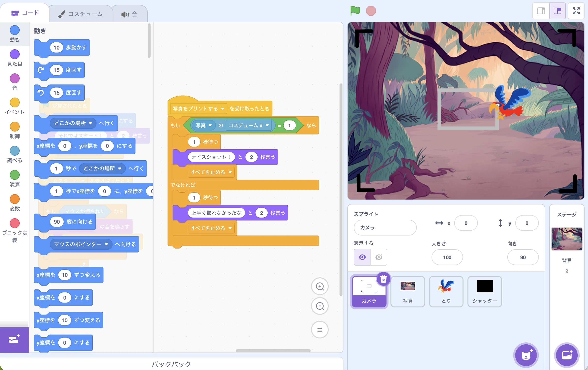
Task: Delete the カメラ sprite with trash icon
Action: [383, 279]
